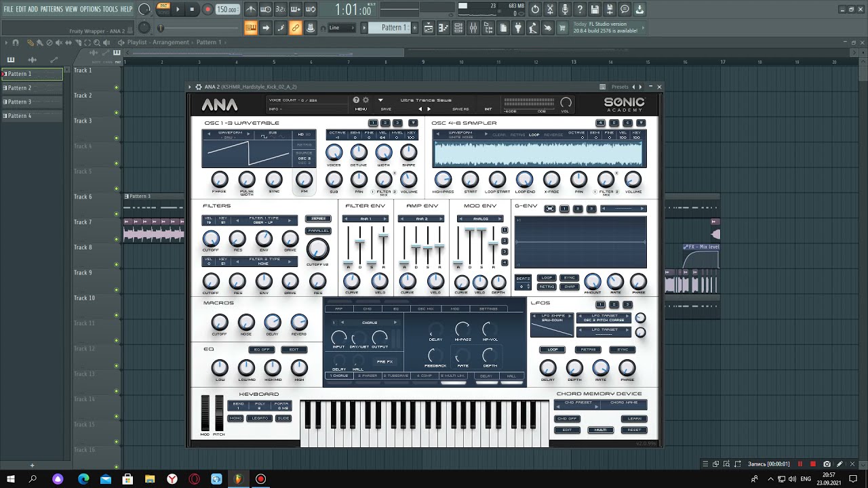Open the Filter Env ANA 1 selector
Screen dimensions: 868x488
(365, 219)
